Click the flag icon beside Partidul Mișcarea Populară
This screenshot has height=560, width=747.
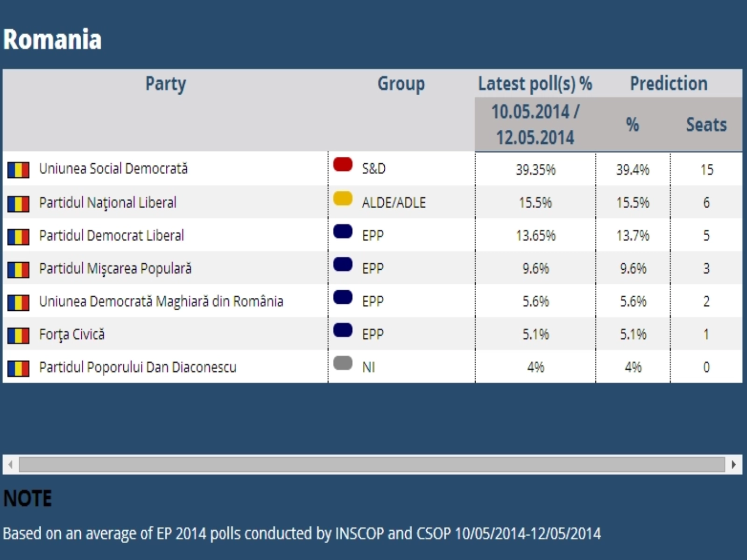[x=18, y=269]
